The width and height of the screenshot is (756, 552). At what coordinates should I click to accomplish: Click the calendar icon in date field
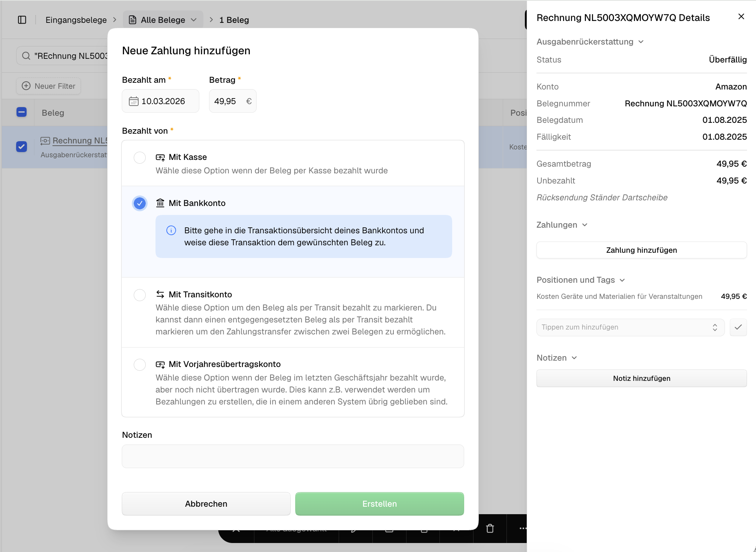[133, 101]
